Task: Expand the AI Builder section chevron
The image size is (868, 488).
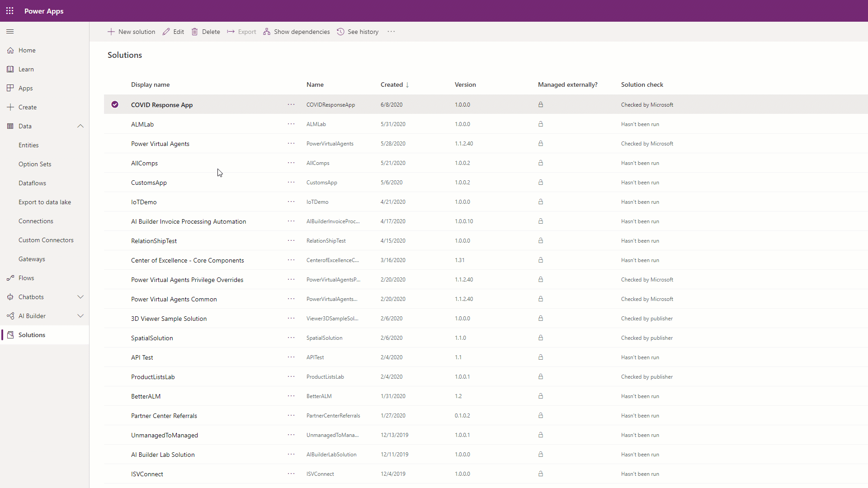Action: coord(80,316)
